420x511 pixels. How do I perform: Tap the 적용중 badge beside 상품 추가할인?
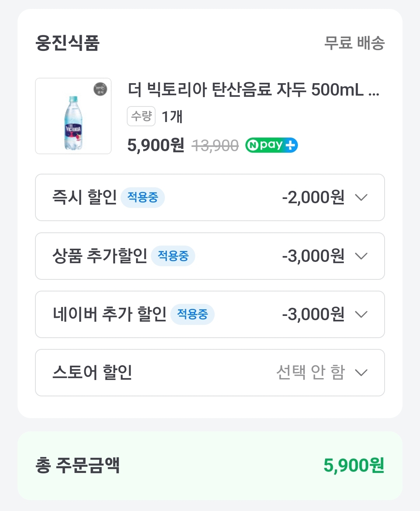(173, 256)
